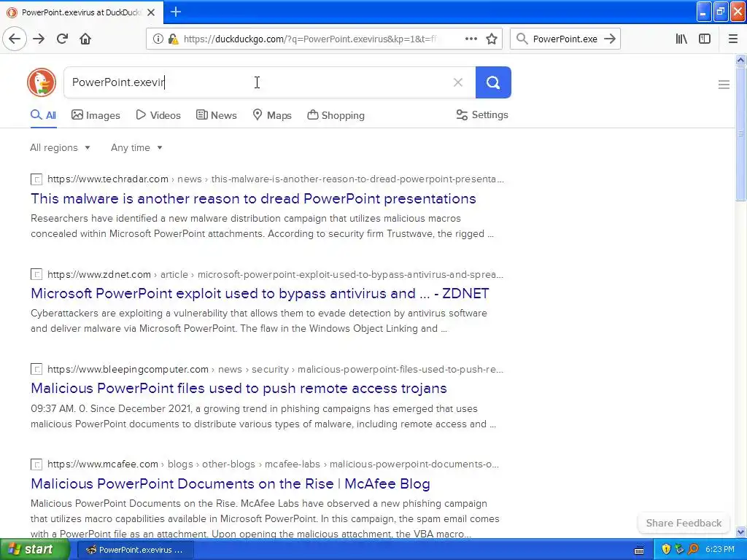Click the DuckDuckGo duck logo

pyautogui.click(x=42, y=82)
